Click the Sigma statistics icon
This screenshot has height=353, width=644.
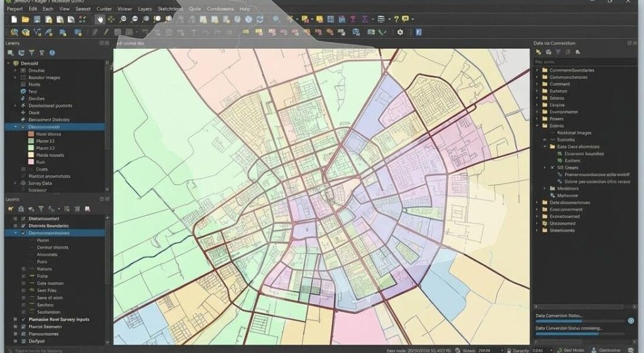tap(365, 19)
